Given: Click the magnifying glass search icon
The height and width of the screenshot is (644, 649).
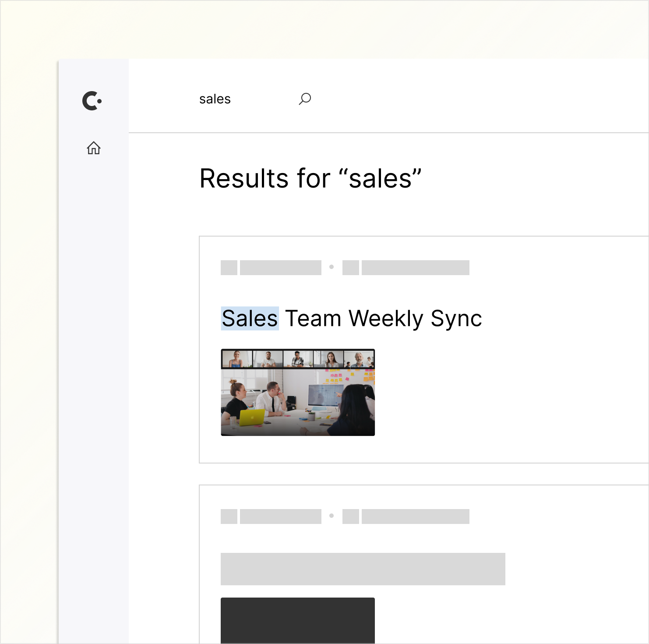Looking at the screenshot, I should pyautogui.click(x=305, y=99).
